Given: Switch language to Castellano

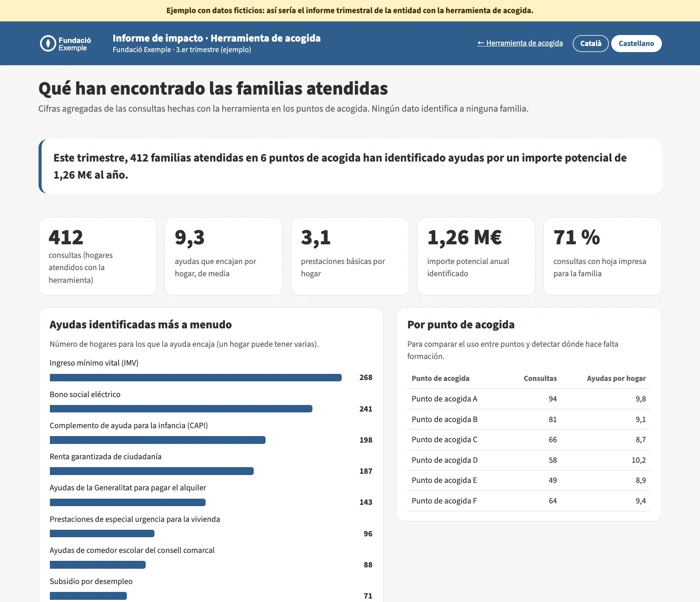Looking at the screenshot, I should [x=636, y=43].
